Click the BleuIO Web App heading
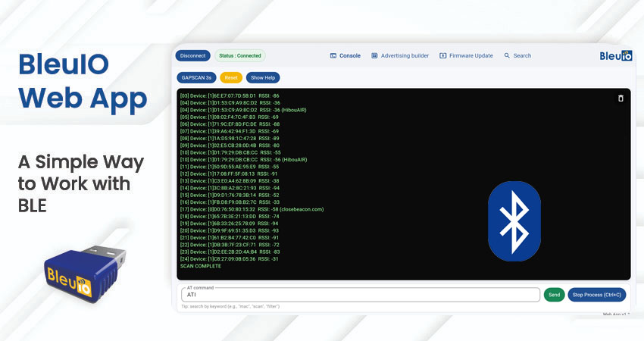Viewport: 644px width, 341px height. coord(83,82)
